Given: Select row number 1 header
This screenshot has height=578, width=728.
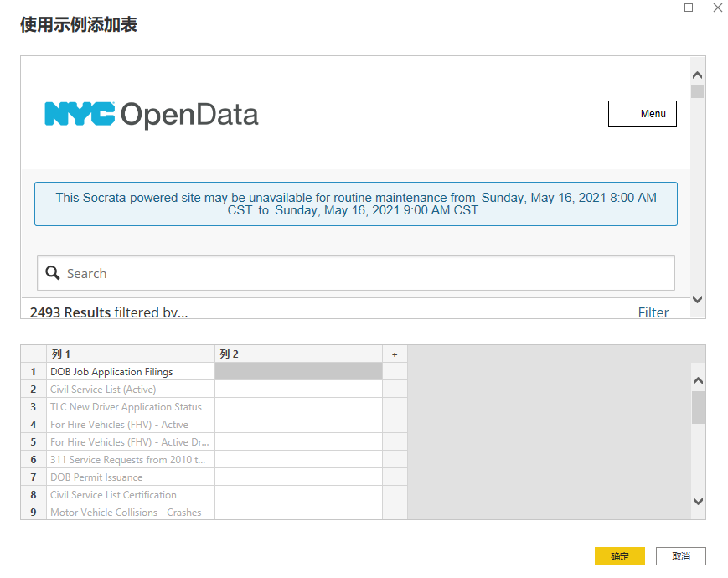Looking at the screenshot, I should coord(34,371).
